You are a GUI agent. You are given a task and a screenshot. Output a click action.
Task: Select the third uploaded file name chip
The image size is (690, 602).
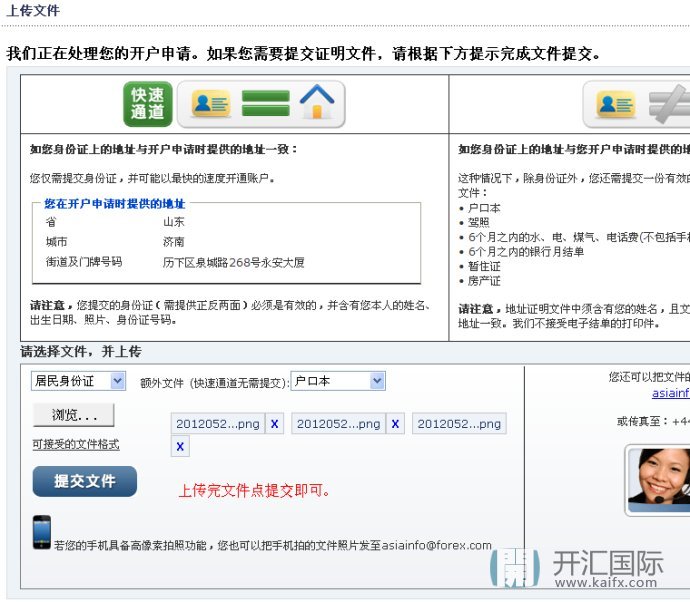459,424
